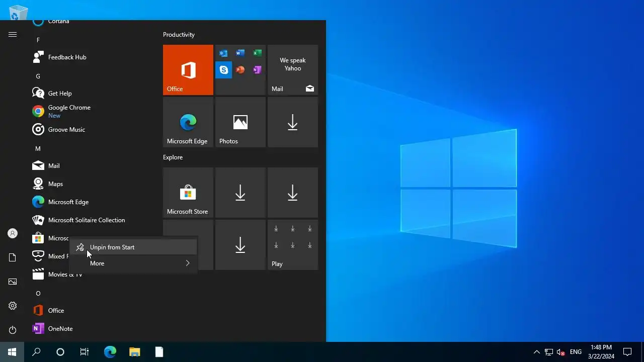Jump to letter M section header
The height and width of the screenshot is (362, 644).
pyautogui.click(x=38, y=149)
